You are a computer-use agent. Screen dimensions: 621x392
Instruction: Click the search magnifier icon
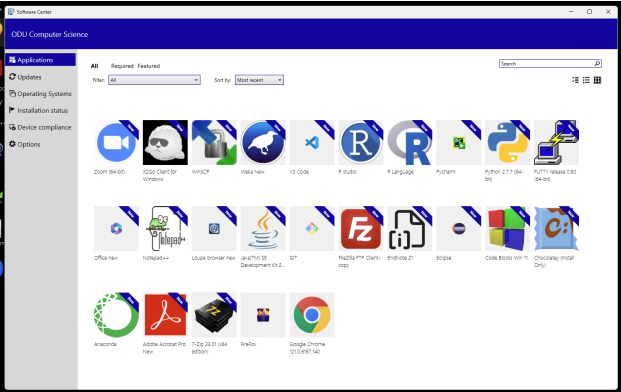597,63
